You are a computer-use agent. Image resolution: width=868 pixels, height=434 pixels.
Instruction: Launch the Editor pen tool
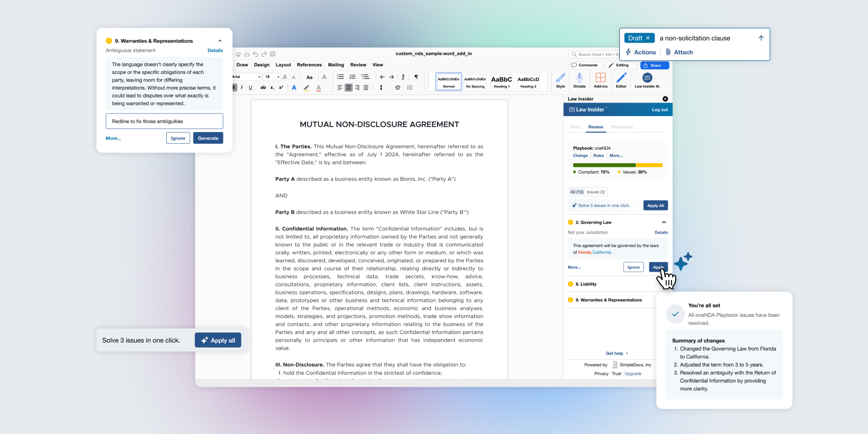point(621,80)
